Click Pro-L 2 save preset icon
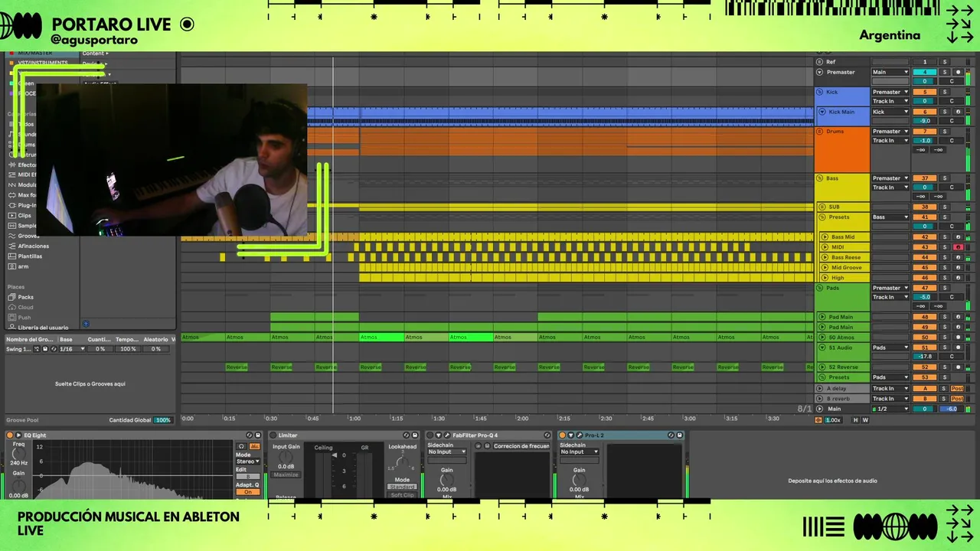Image resolution: width=980 pixels, height=551 pixels. [x=680, y=435]
